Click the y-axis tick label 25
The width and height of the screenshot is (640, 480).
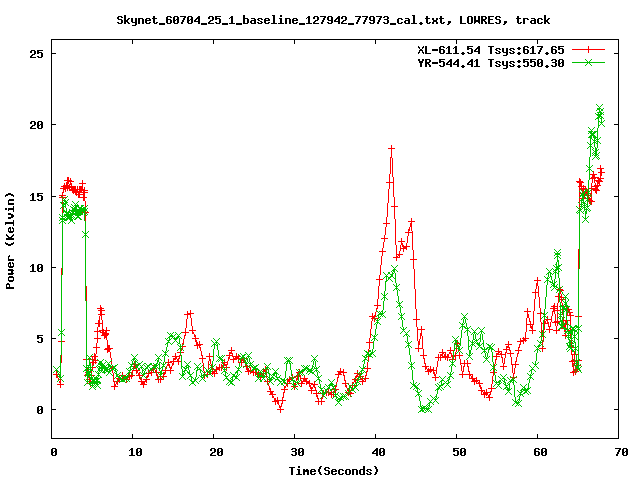(36, 54)
